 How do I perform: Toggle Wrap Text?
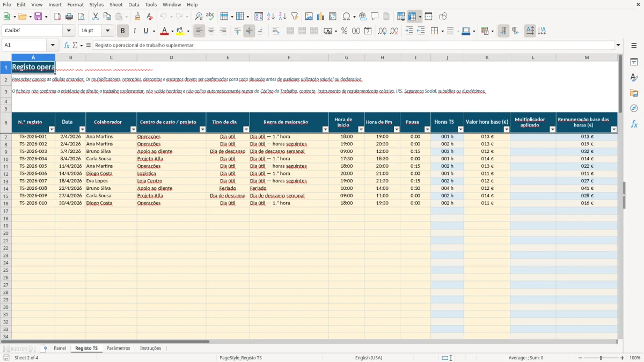point(275,31)
